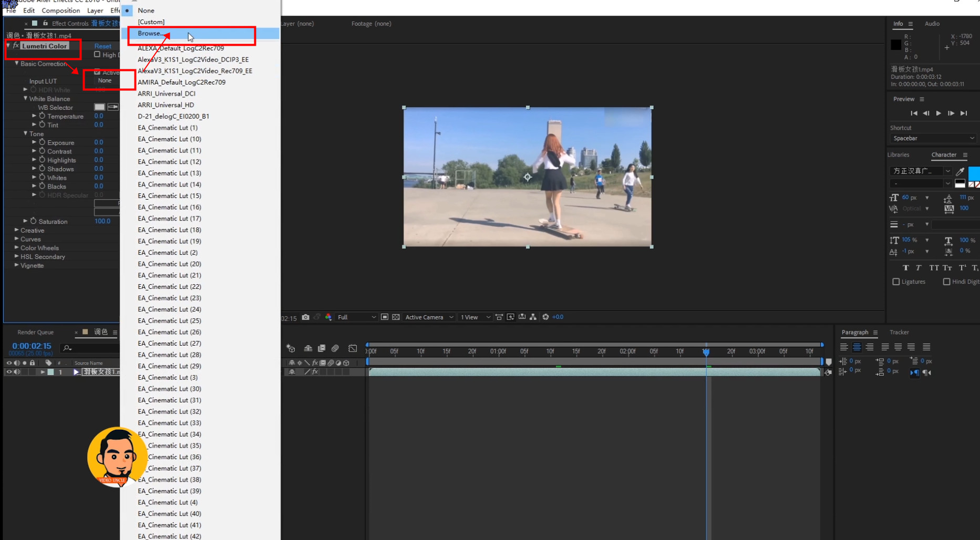Center align text in Paragraph panel
Image resolution: width=980 pixels, height=540 pixels.
857,347
